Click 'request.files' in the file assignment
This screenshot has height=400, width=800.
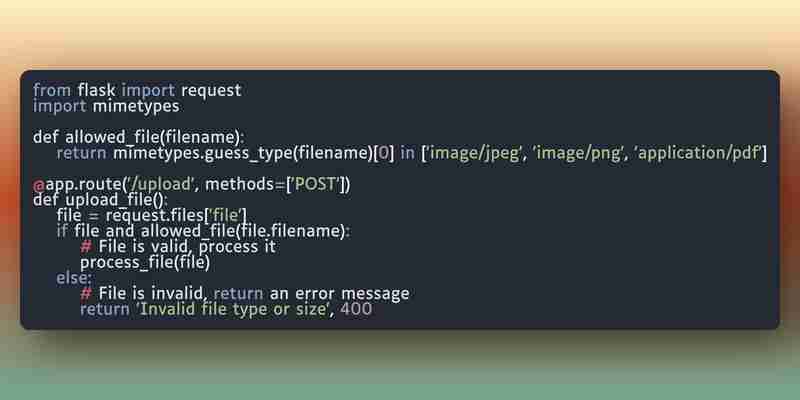point(155,215)
